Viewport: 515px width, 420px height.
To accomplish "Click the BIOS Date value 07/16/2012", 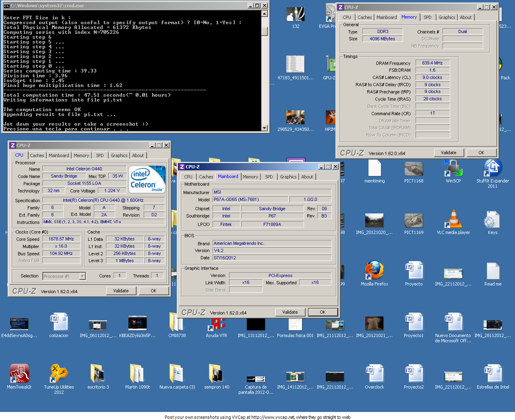I will pos(272,258).
